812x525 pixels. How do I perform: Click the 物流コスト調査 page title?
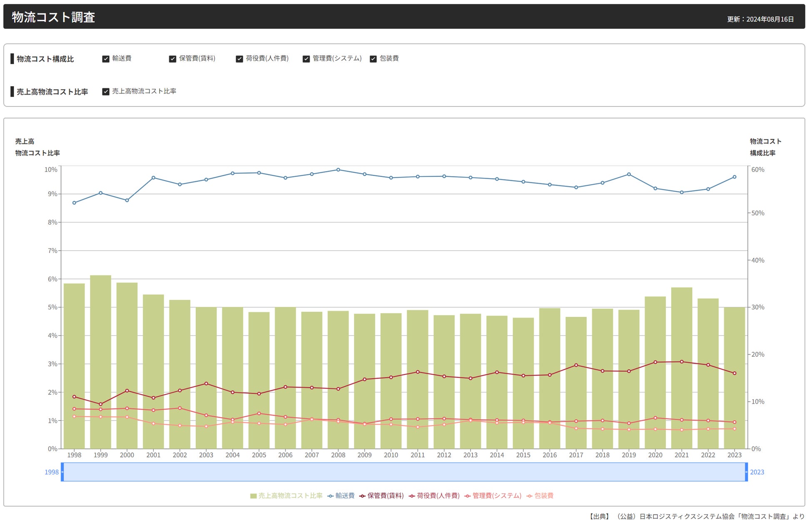(53, 17)
